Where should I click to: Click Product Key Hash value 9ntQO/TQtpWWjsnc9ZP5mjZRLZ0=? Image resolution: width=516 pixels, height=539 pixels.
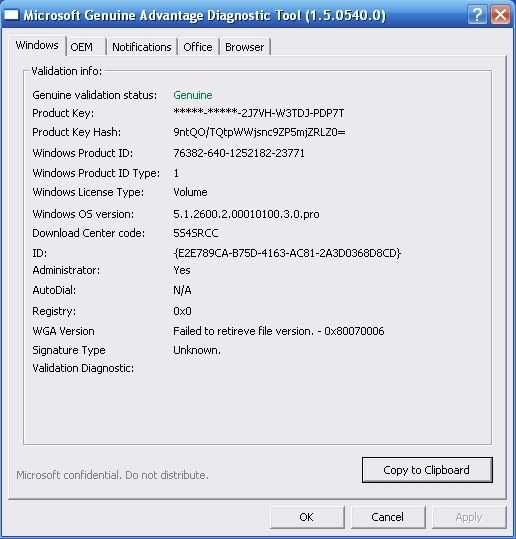pyautogui.click(x=259, y=132)
